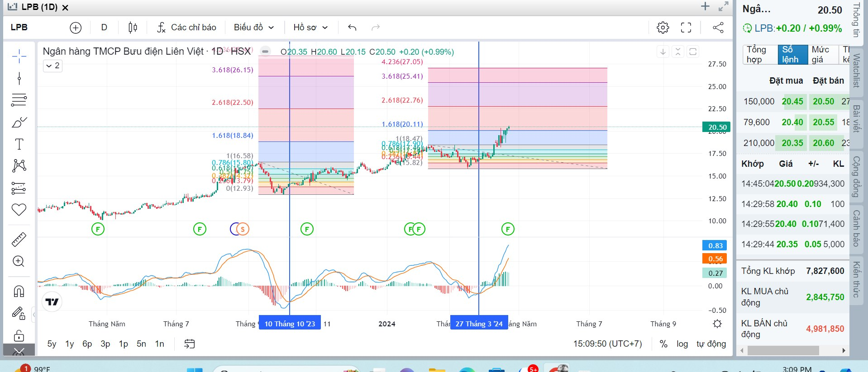
Task: Expand the Biểu đồ dropdown
Action: [x=254, y=28]
